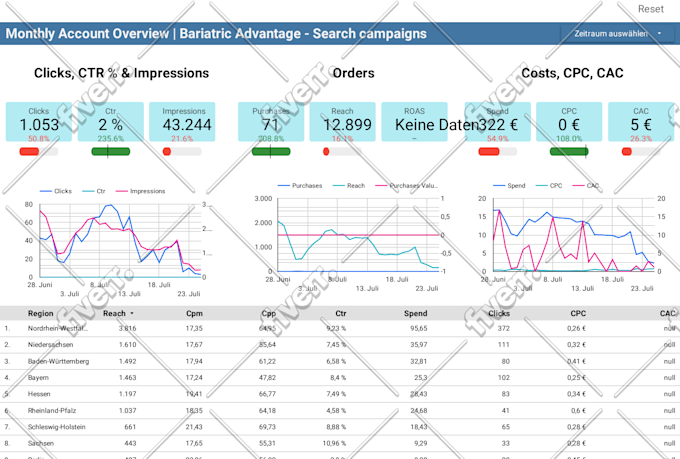Click the green progress bar under Purchases scorecard
Viewport: 680px width, 459px height.
271,151
